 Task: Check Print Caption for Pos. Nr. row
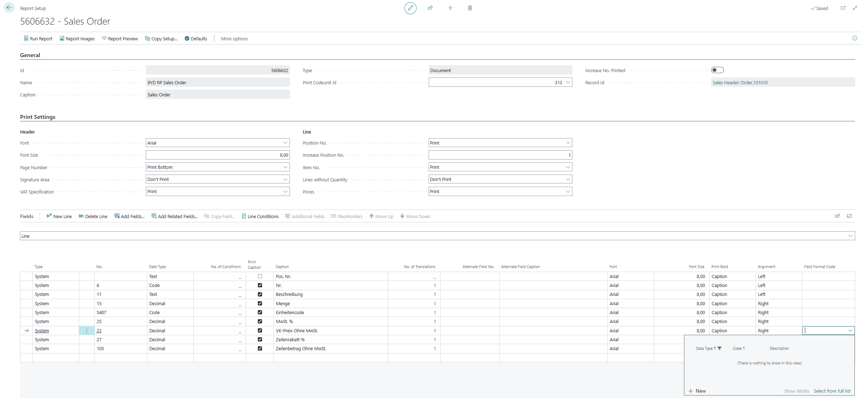[260, 276]
